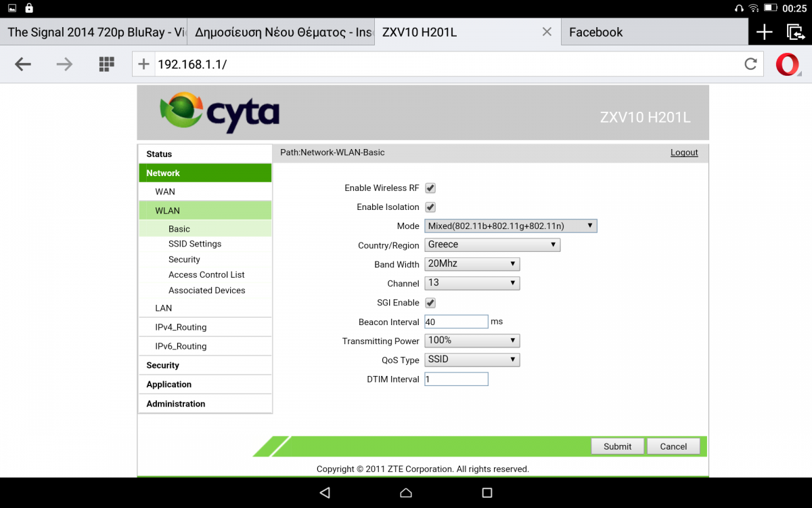Go back with the browser back arrow
The height and width of the screenshot is (508, 812).
pos(23,64)
